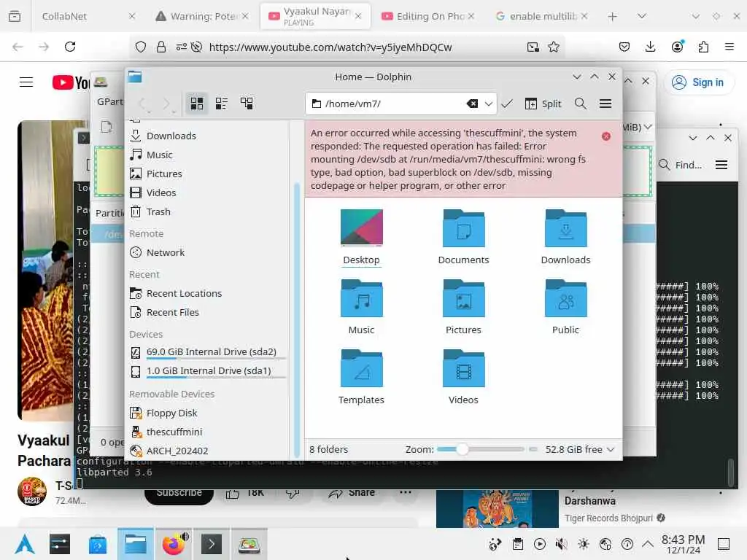Open Firefox extensions puzzle icon
The image size is (747, 560).
pos(703,47)
